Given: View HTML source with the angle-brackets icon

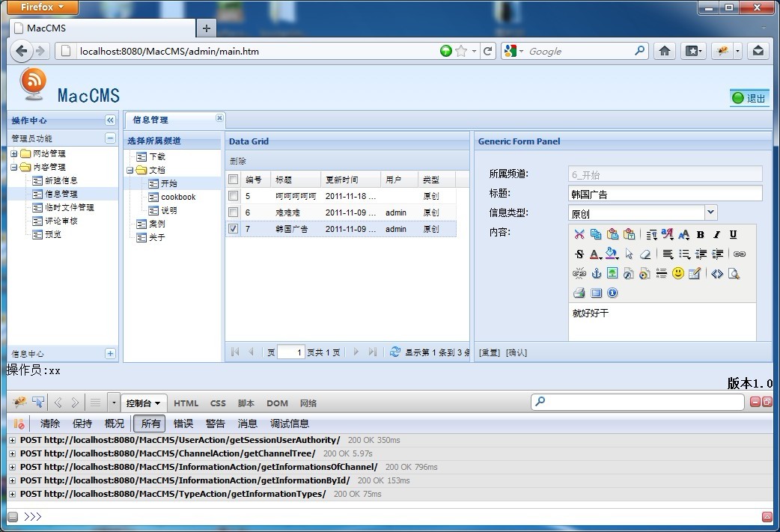Looking at the screenshot, I should click(717, 273).
